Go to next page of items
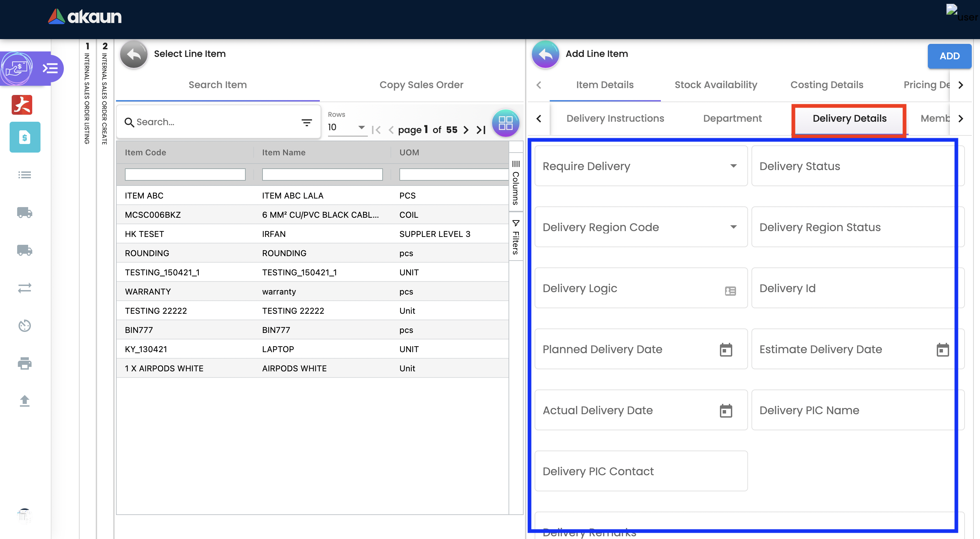 point(466,130)
